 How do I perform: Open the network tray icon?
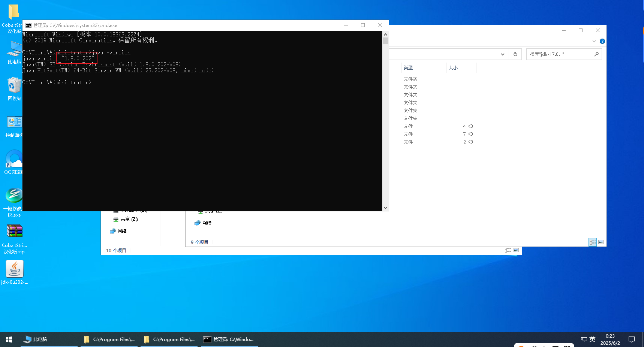pos(584,340)
